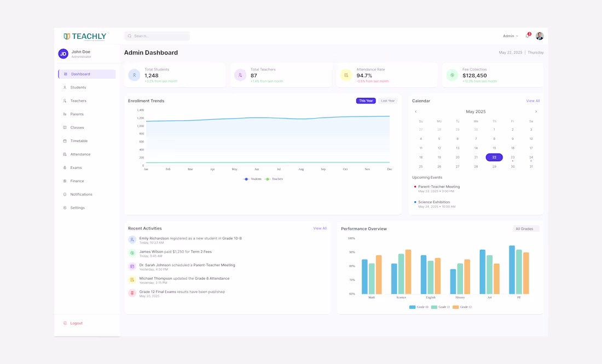Click Math Grade 10 blue bar
This screenshot has width=602, height=364.
[364, 277]
